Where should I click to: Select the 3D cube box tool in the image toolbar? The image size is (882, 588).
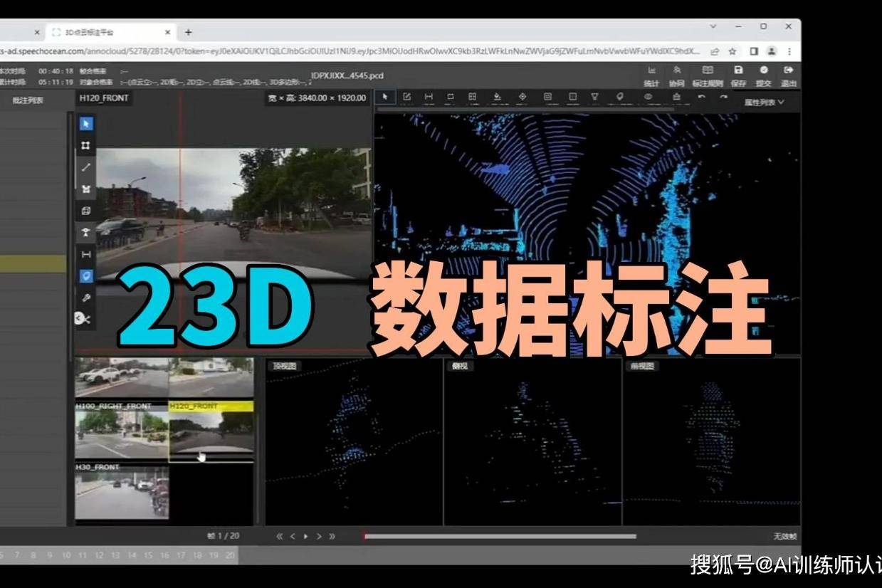click(86, 211)
